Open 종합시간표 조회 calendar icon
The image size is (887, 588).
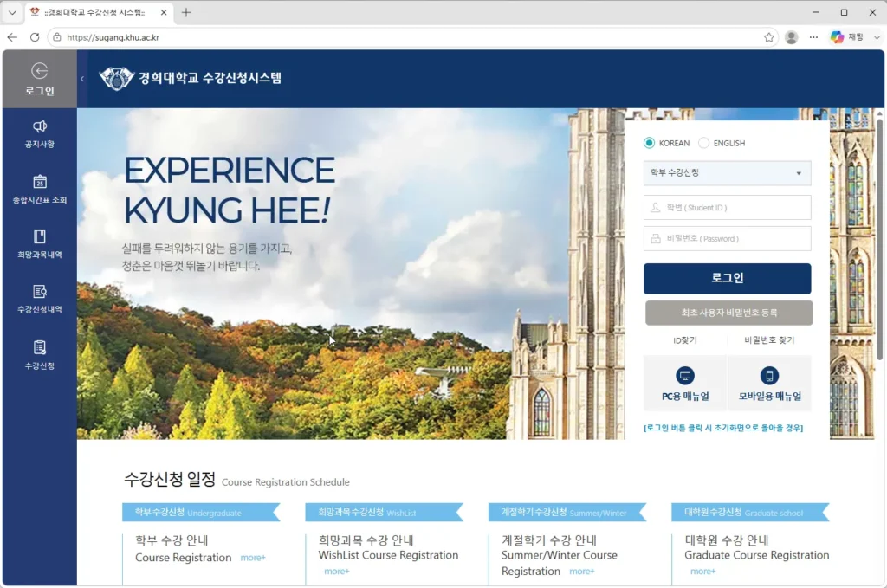coord(40,182)
